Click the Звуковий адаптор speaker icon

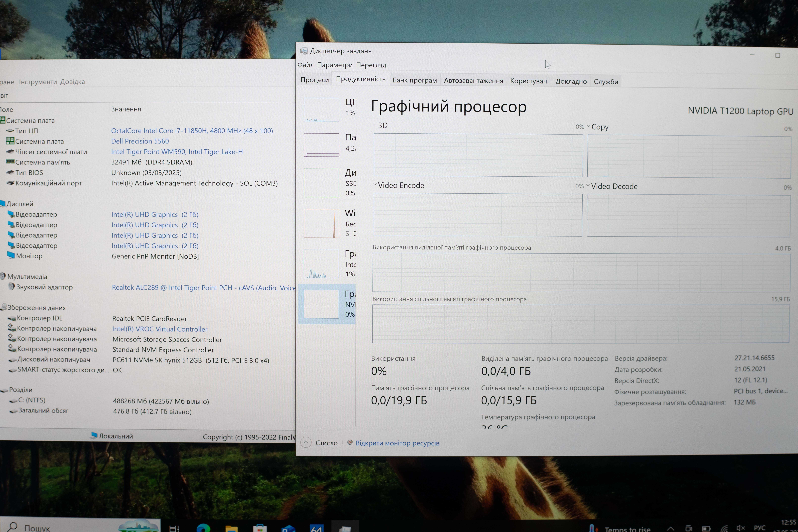tap(12, 286)
